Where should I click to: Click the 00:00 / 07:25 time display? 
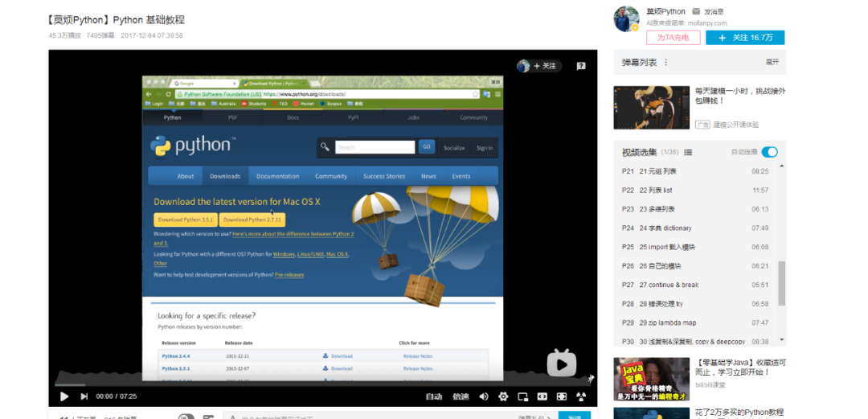[117, 396]
